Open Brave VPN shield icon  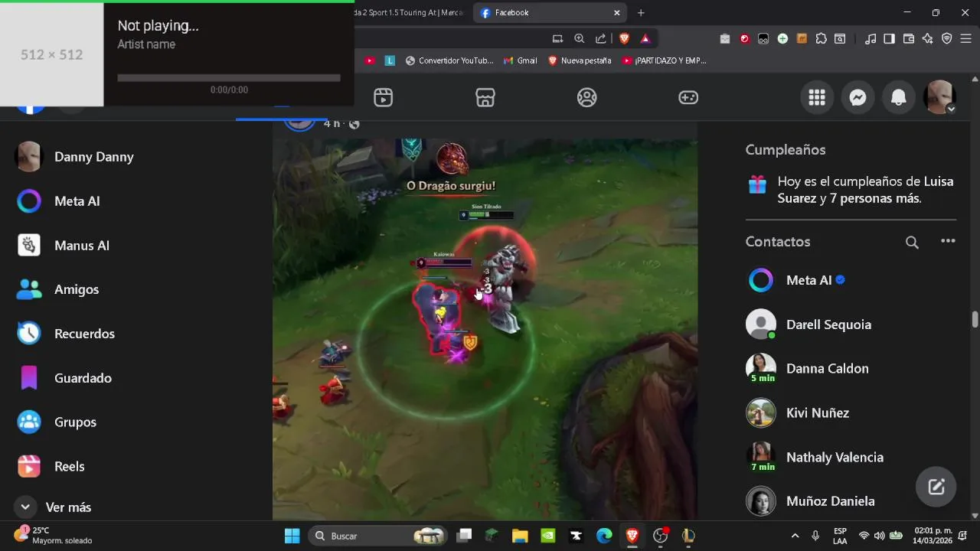pyautogui.click(x=947, y=38)
